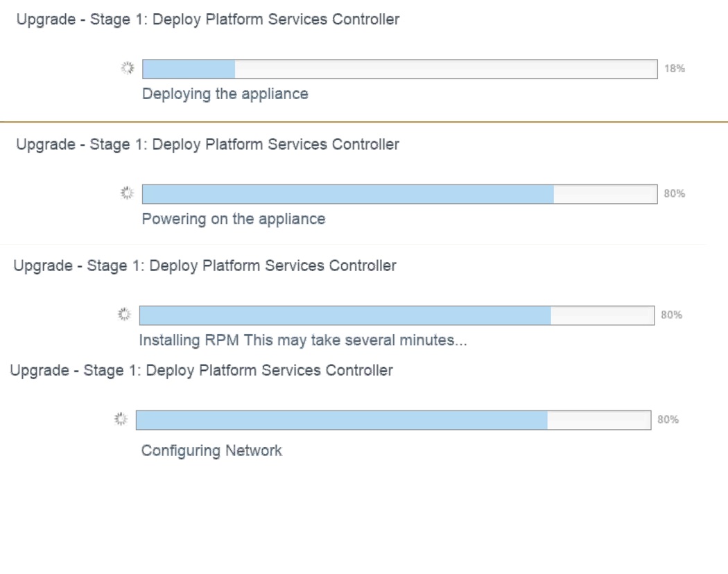Viewport: 728px width, 574px height.
Task: Click the 80% label on the Configuring Network bar
Action: [668, 420]
